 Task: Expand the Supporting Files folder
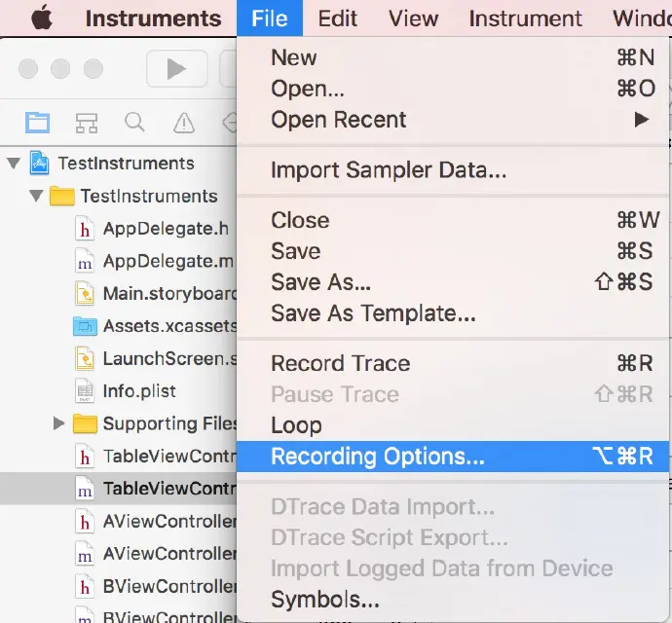point(58,423)
